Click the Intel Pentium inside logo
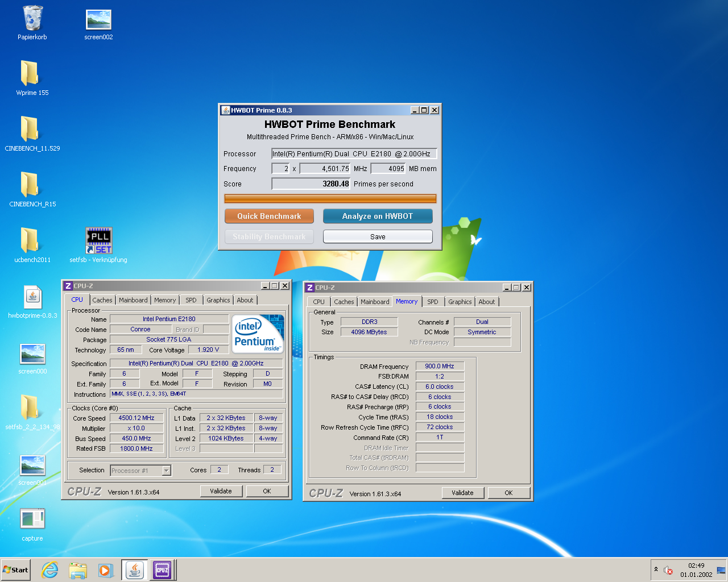 pyautogui.click(x=258, y=334)
